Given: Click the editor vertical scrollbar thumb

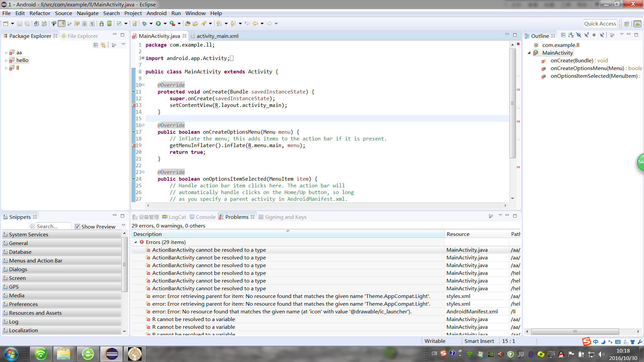Looking at the screenshot, I should click(513, 103).
